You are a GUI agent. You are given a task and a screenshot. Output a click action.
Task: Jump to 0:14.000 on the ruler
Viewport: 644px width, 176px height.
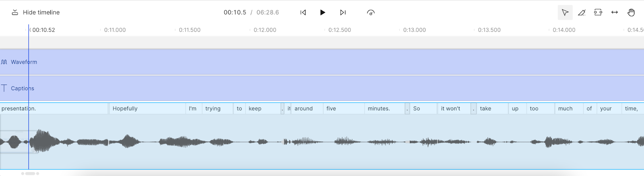tap(564, 30)
